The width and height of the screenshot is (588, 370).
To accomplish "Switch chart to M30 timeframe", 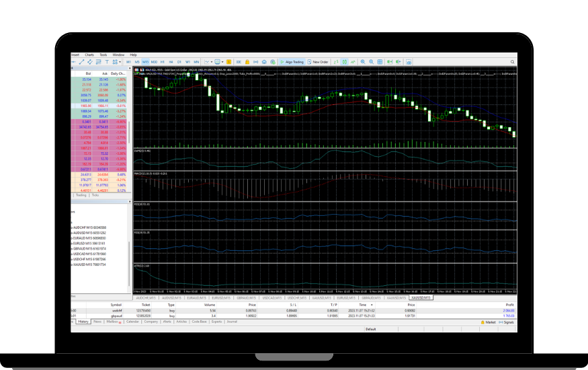I will pos(154,62).
